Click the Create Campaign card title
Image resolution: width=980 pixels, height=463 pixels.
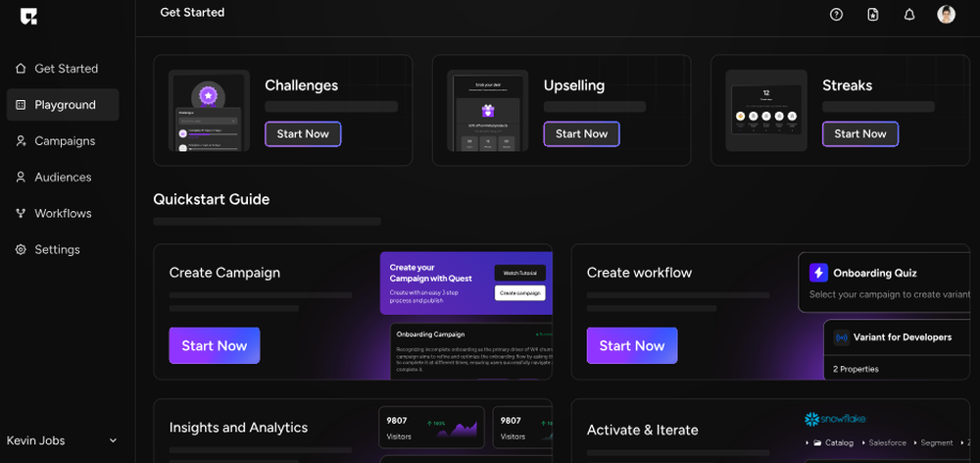[x=224, y=273]
